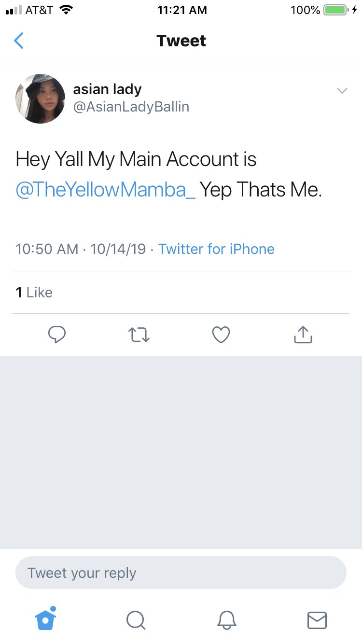
Task: Like the tweet with heart icon
Action: (221, 335)
